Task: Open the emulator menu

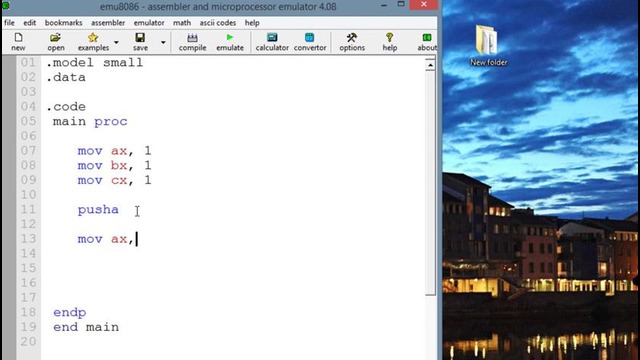Action: point(149,23)
